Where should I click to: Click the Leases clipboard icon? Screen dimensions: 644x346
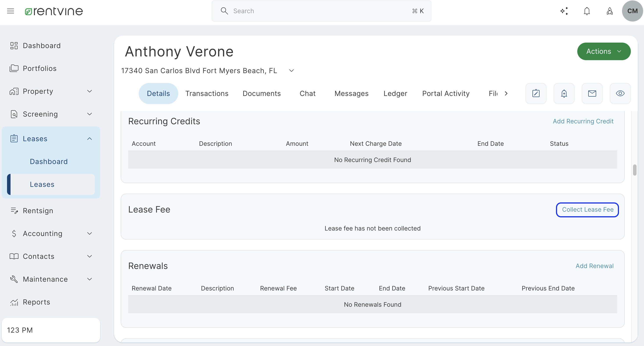click(x=14, y=139)
